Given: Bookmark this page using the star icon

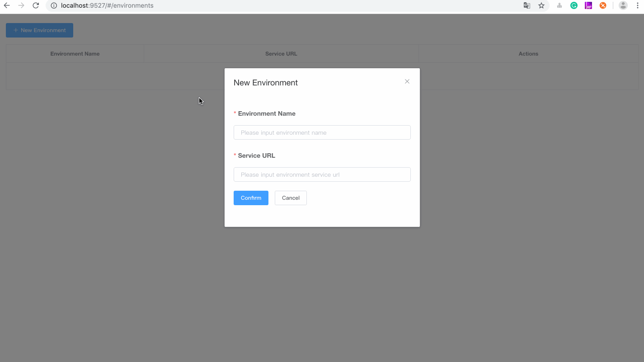Looking at the screenshot, I should (541, 5).
